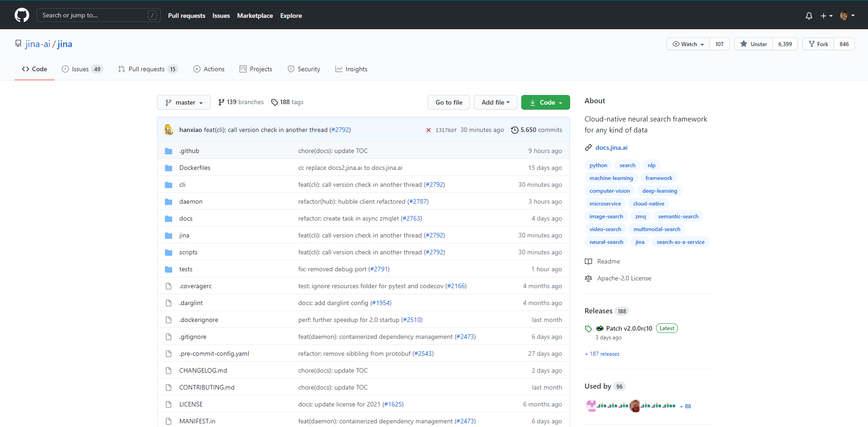The image size is (868, 427).
Task: Open the .darglint file icon
Action: (x=169, y=303)
